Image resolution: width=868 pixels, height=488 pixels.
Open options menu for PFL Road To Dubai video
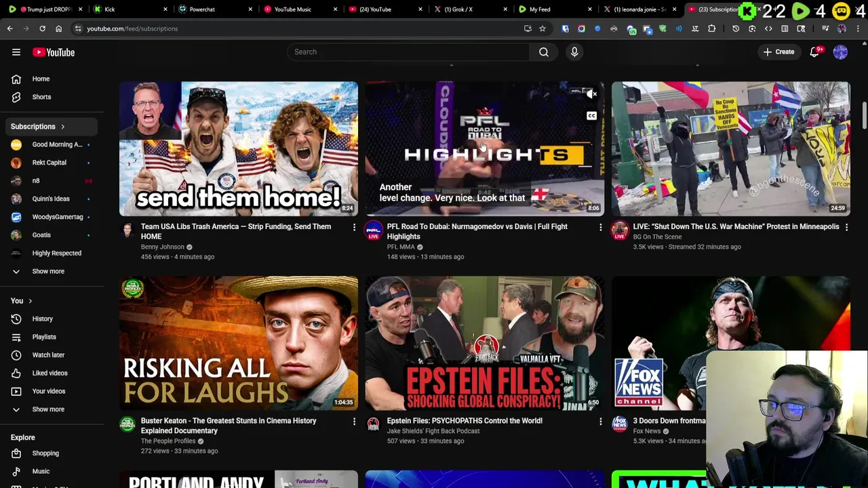(600, 227)
